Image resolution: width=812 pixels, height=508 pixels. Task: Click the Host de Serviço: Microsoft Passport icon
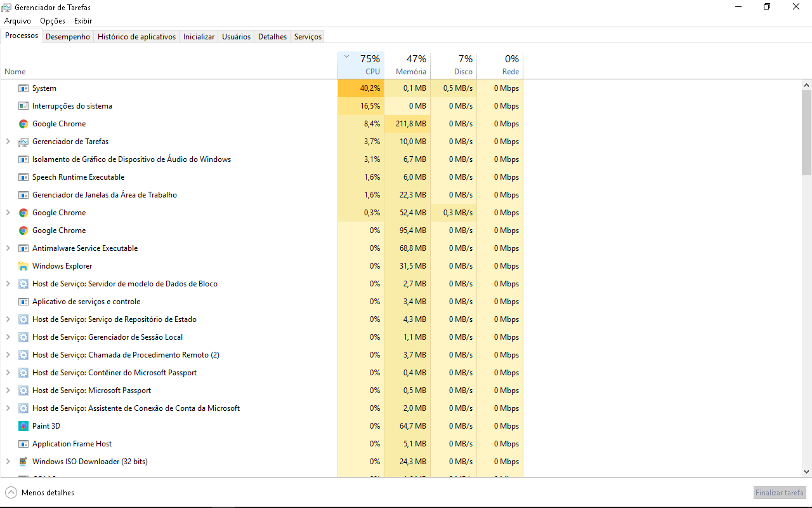point(23,391)
